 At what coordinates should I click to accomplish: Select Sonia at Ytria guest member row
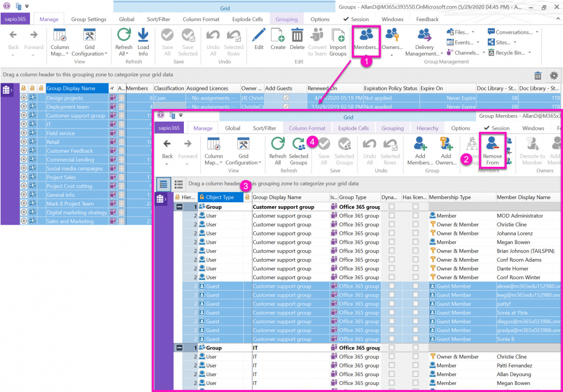click(368, 312)
